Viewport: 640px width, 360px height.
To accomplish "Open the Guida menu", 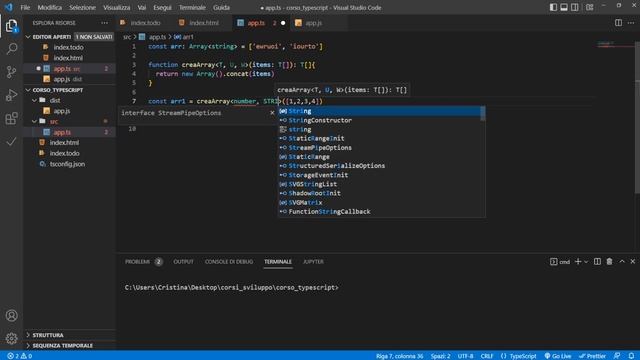I will coord(221,7).
